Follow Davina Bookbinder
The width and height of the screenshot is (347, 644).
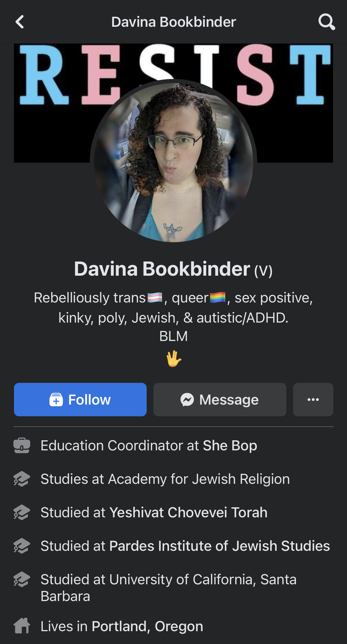click(80, 400)
